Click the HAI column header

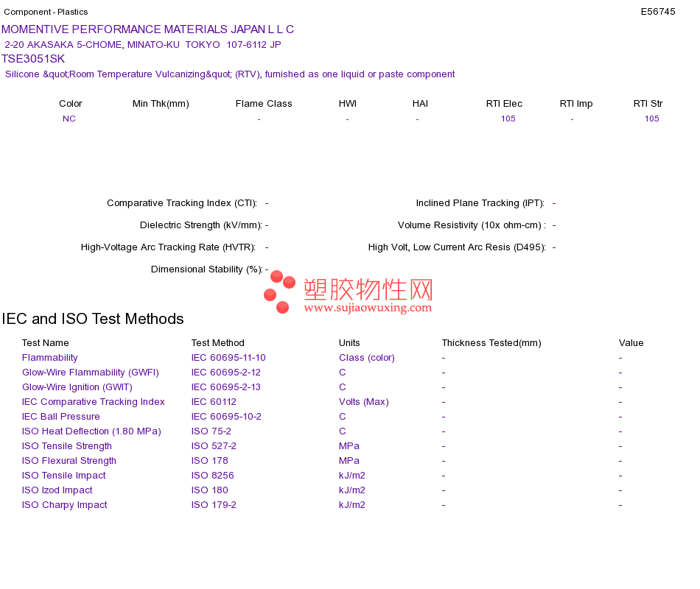[x=420, y=104]
